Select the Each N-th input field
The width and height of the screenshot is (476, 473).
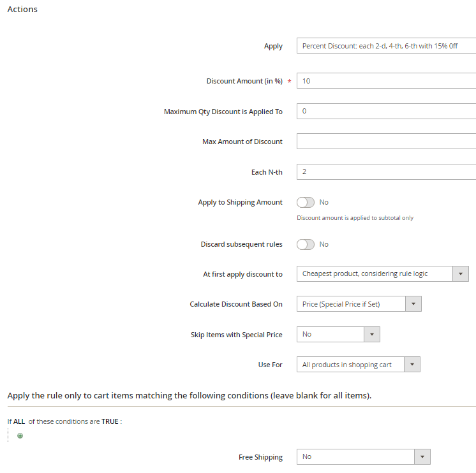pos(386,172)
